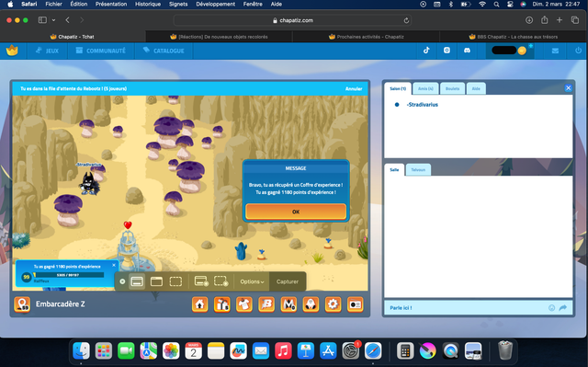Open the Signets menu in menu bar
Viewport: 588px width, 367px height.
(178, 4)
